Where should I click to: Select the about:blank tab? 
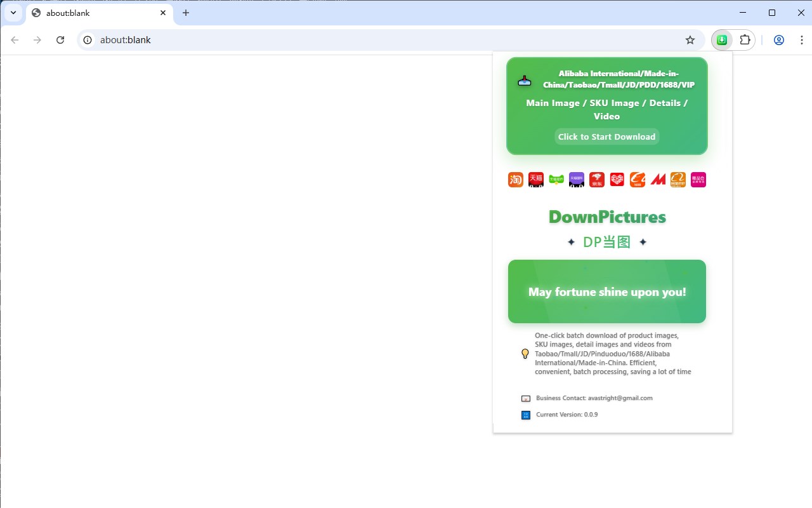100,13
